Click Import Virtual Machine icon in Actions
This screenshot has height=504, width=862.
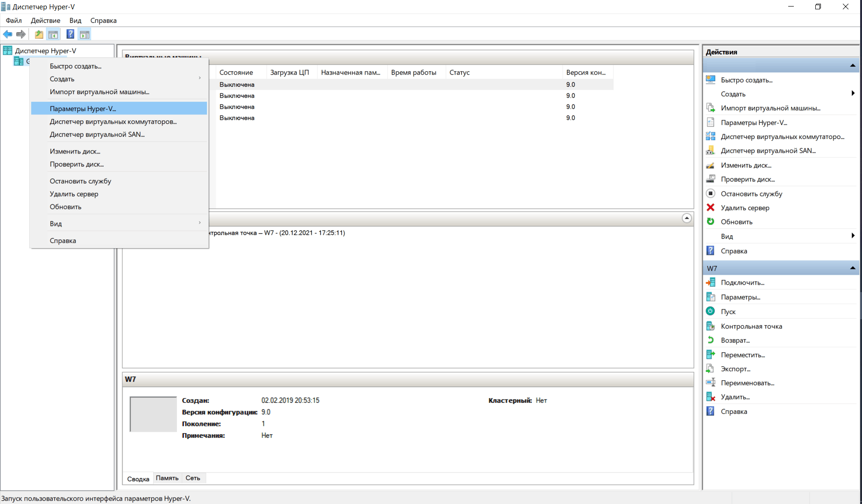[x=711, y=108]
